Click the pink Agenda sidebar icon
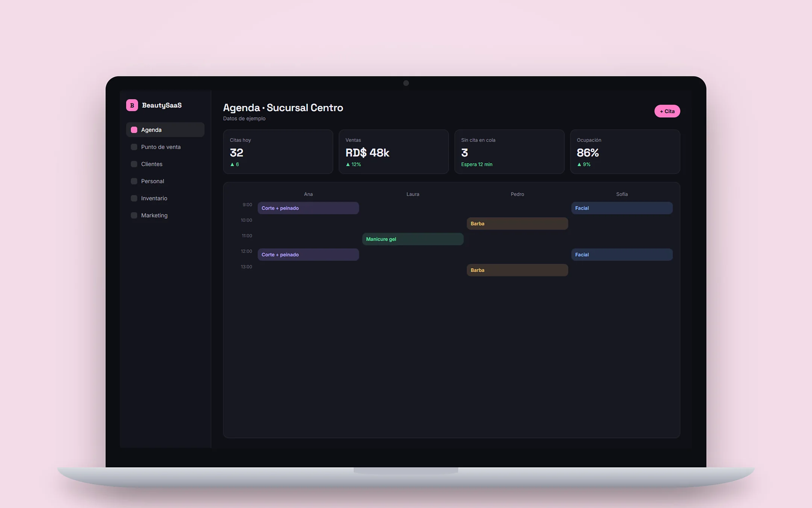 (x=134, y=130)
